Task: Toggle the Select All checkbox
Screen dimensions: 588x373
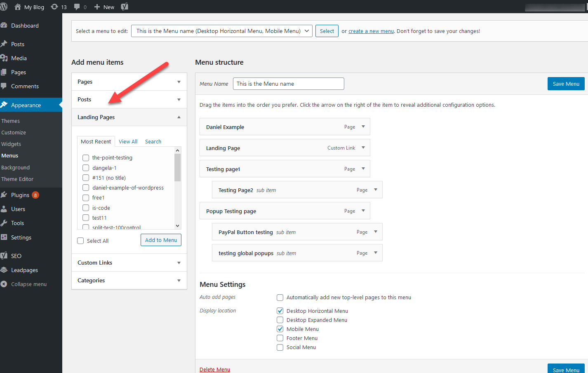Action: (80, 241)
